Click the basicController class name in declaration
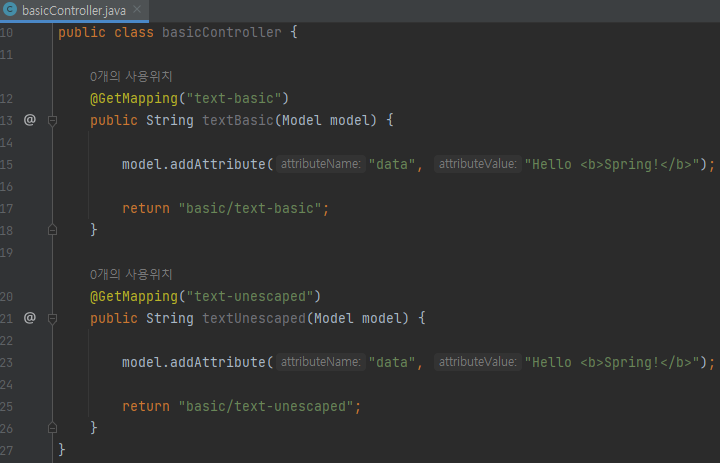Screen dimensions: 720x463 click(222, 32)
